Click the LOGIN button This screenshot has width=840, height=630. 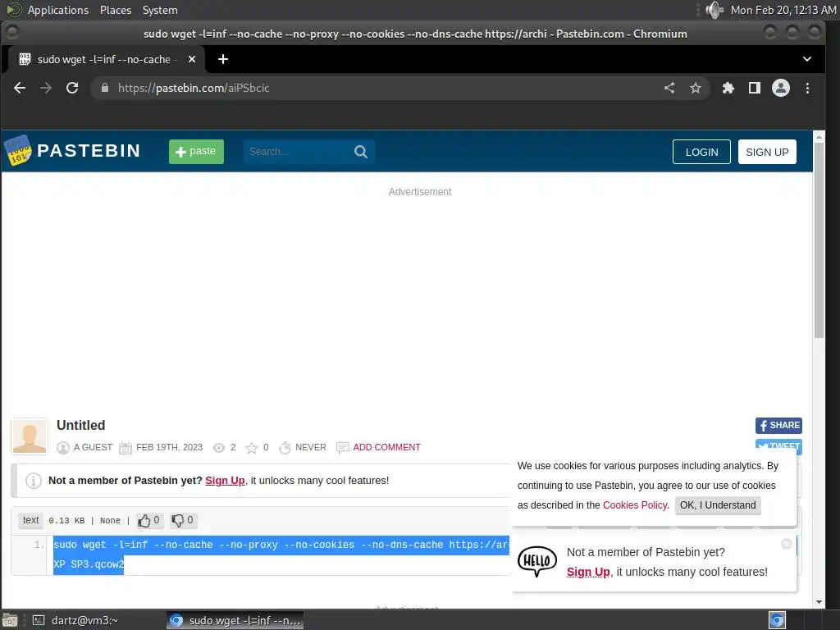[x=701, y=152]
